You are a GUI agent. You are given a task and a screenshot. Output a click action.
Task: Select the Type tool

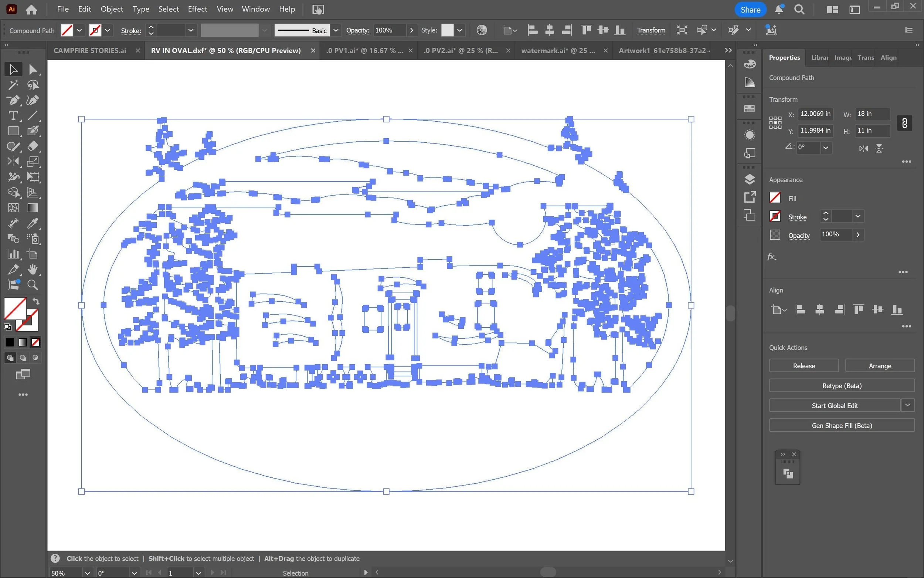pyautogui.click(x=13, y=115)
